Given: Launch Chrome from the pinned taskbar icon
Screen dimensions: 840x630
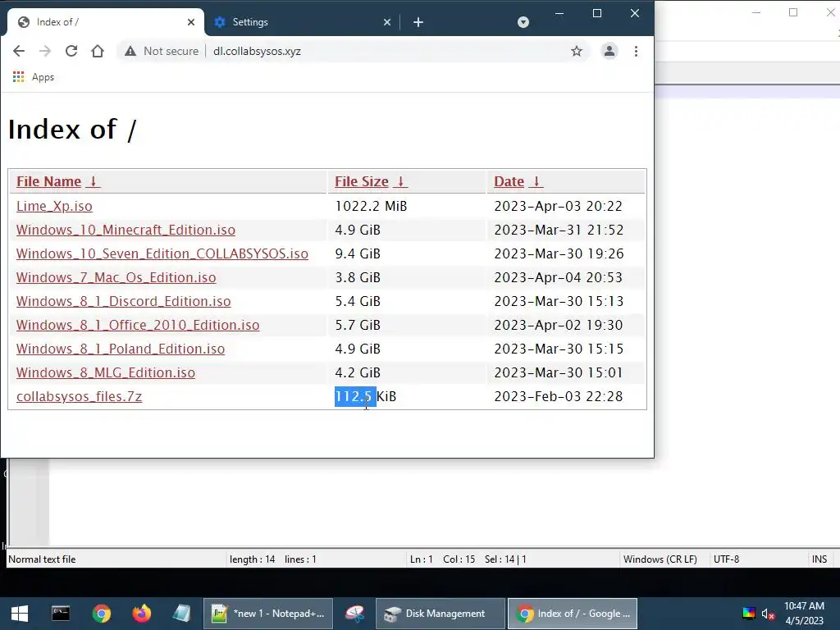Looking at the screenshot, I should [x=101, y=614].
